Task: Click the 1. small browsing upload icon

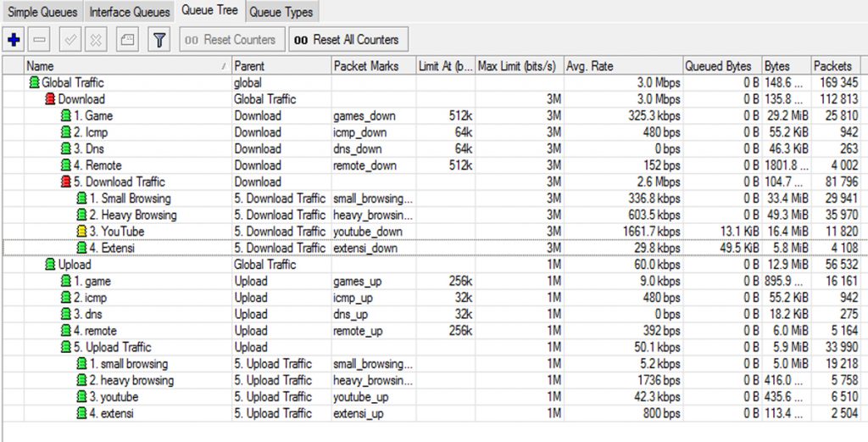Action: coord(82,364)
